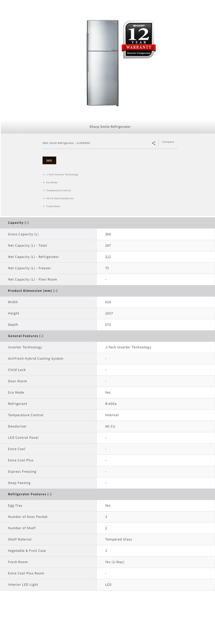This screenshot has width=215, height=644.
Task: Click the J-Tech Inverter Technology bullet
Action: pyautogui.click(x=62, y=175)
